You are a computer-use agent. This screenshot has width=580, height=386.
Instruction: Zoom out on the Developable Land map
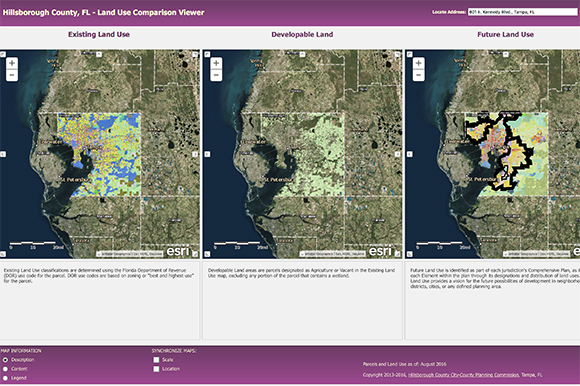coord(216,75)
